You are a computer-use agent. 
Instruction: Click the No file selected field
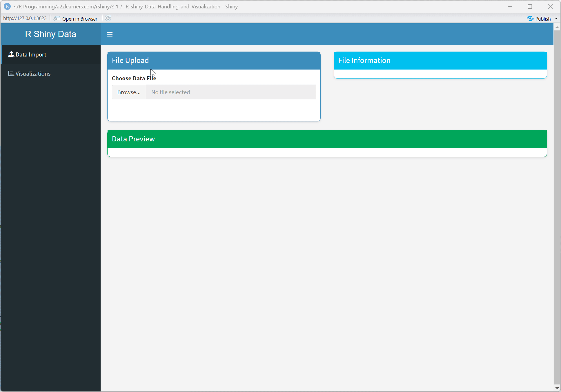tap(230, 92)
